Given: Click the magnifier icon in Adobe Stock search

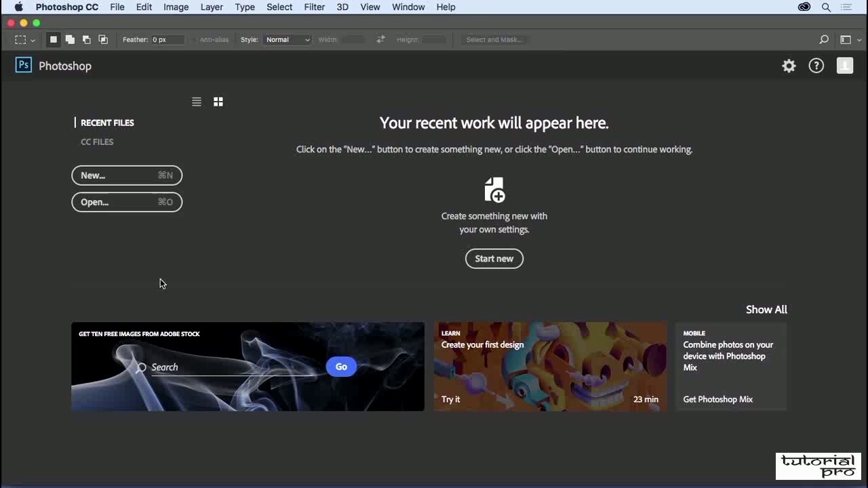Looking at the screenshot, I should tap(141, 367).
